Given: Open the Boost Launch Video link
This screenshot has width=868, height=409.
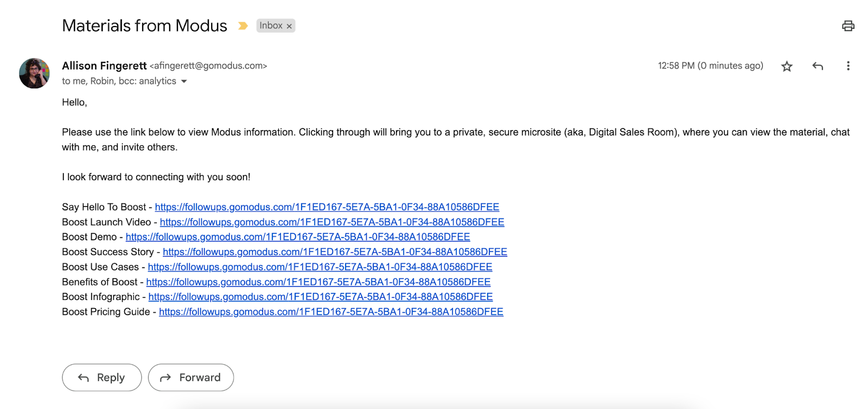Looking at the screenshot, I should [x=331, y=222].
